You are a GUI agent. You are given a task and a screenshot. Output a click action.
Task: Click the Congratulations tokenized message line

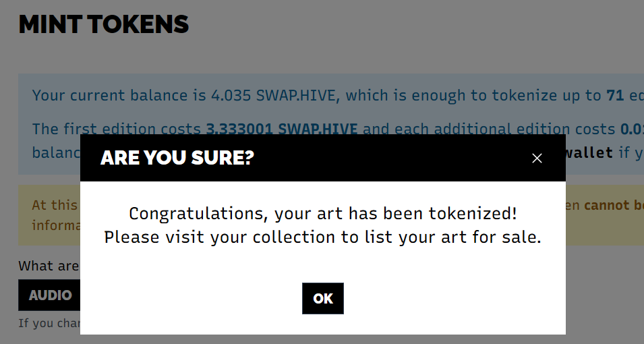(x=323, y=214)
